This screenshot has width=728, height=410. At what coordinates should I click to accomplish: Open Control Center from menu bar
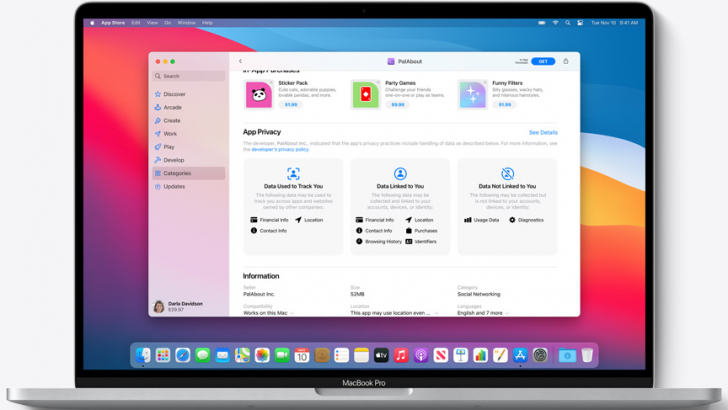(x=580, y=23)
